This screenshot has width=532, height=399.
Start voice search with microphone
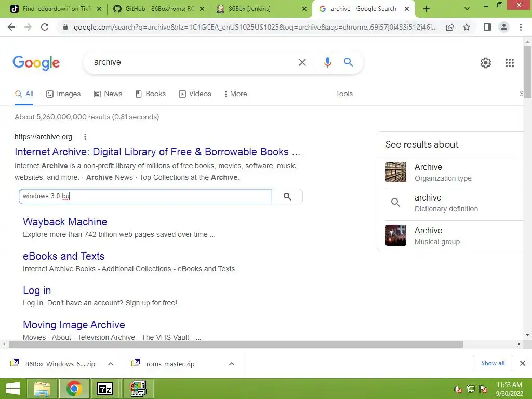coord(327,62)
